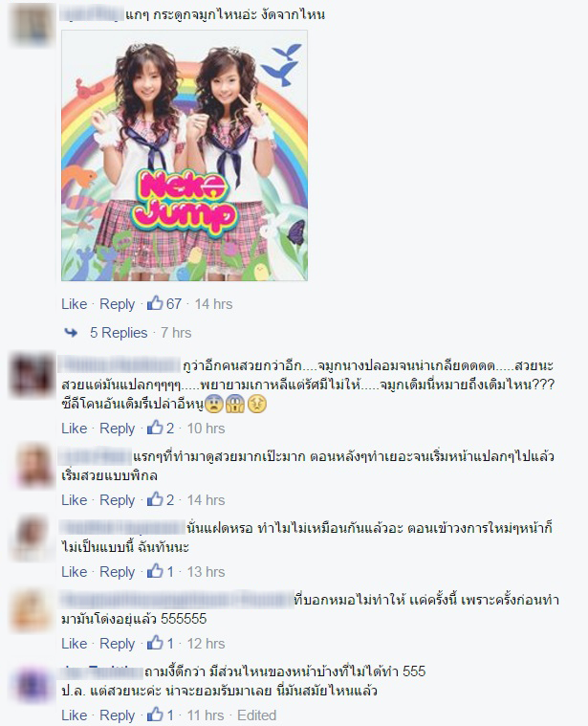This screenshot has height=726, width=588.
Task: Reply to the edited 11 hrs comment
Action: point(117,715)
